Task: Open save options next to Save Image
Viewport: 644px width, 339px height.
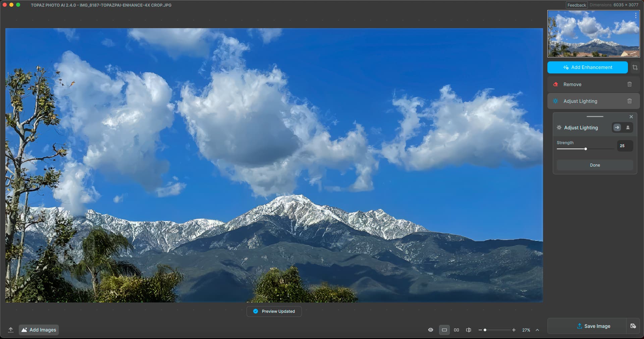Action: coord(633,326)
